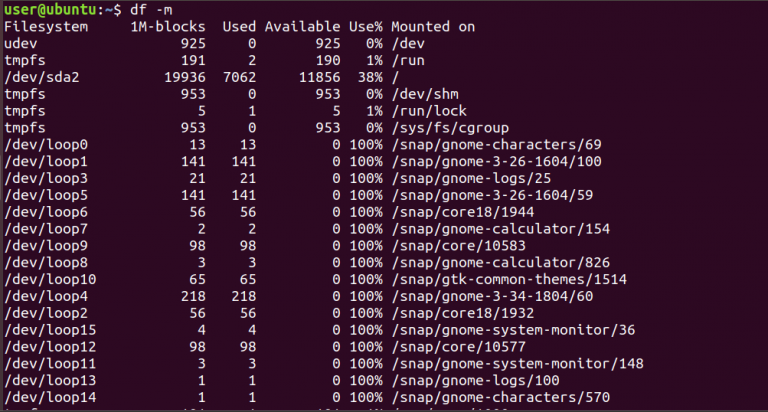This screenshot has width=768, height=412.
Task: Click the /snap/gnome-calculator/826 path
Action: tap(501, 263)
